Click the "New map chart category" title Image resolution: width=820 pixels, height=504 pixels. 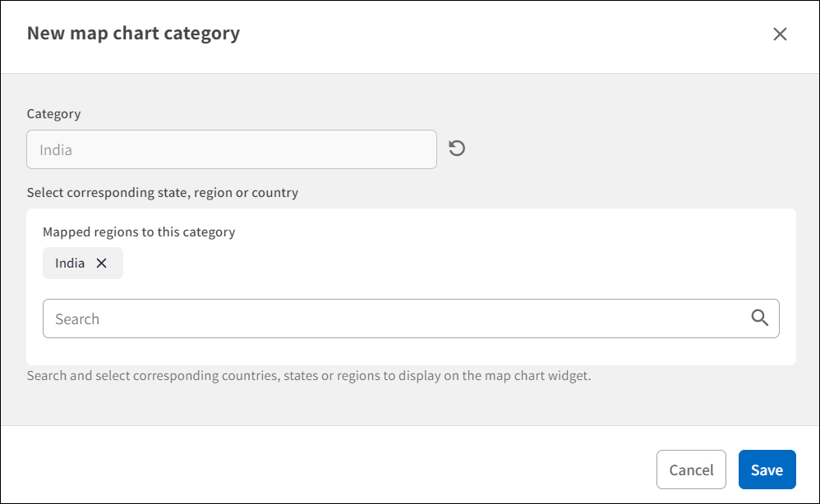[x=133, y=34]
